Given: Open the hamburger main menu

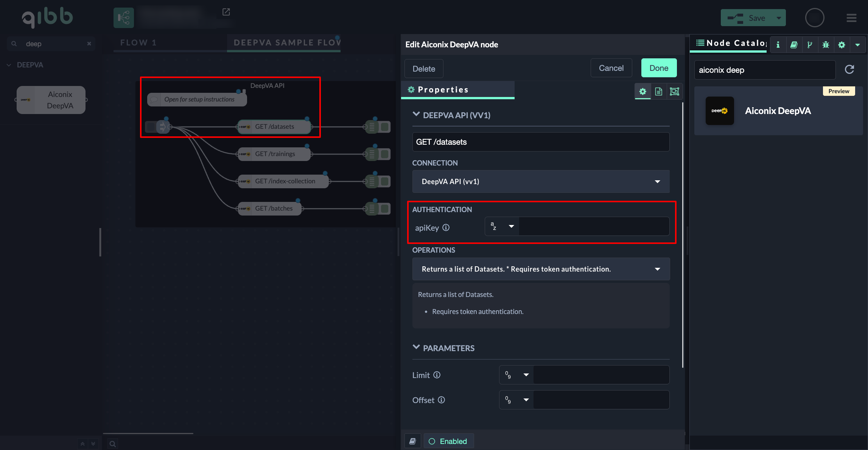Looking at the screenshot, I should pos(851,18).
